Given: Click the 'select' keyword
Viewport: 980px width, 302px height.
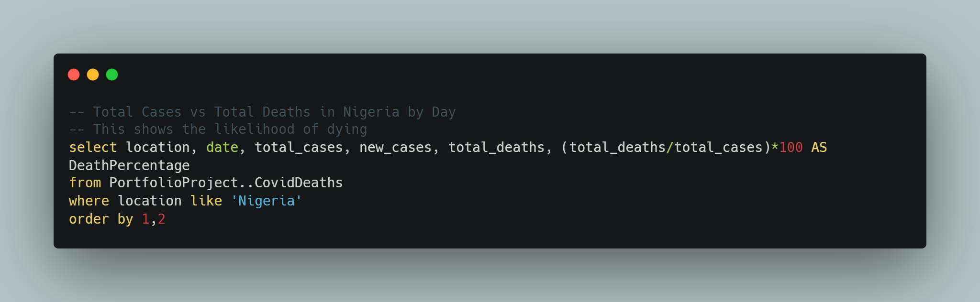Looking at the screenshot, I should 93,147.
